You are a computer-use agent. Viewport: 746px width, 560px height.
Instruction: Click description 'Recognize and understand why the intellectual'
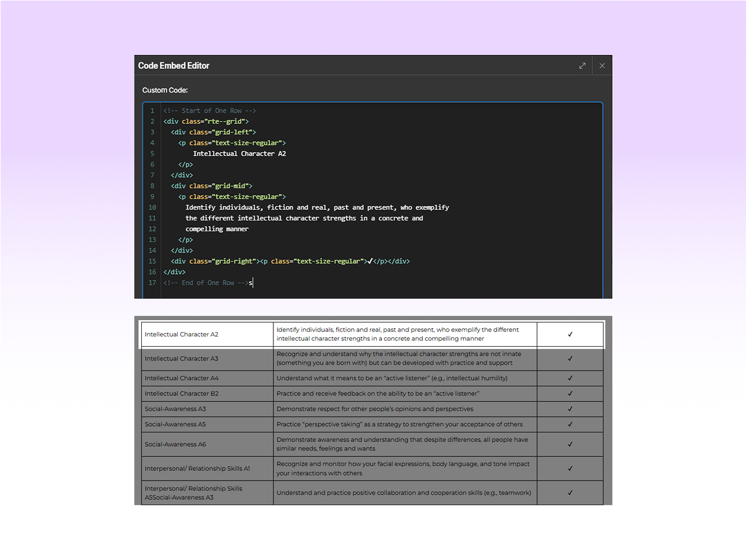399,359
